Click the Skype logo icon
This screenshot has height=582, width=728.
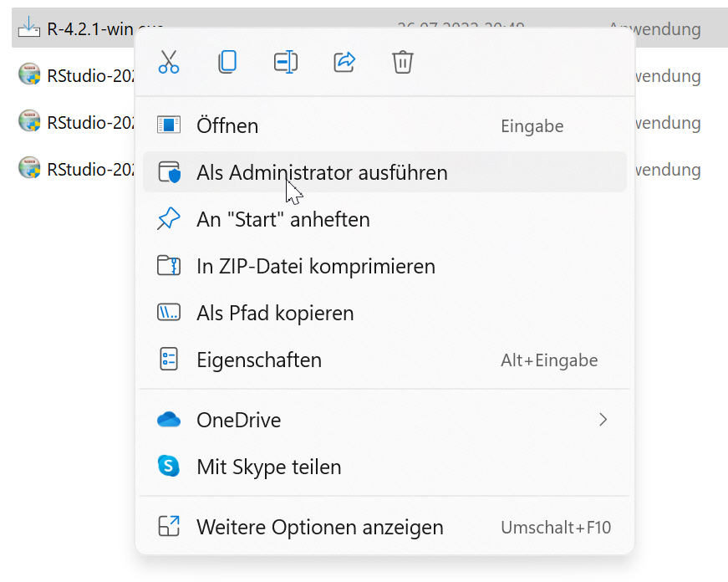point(169,467)
